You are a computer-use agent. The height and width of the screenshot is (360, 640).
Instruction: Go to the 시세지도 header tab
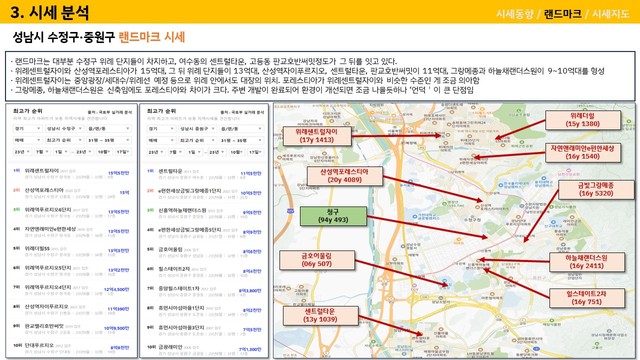click(611, 14)
